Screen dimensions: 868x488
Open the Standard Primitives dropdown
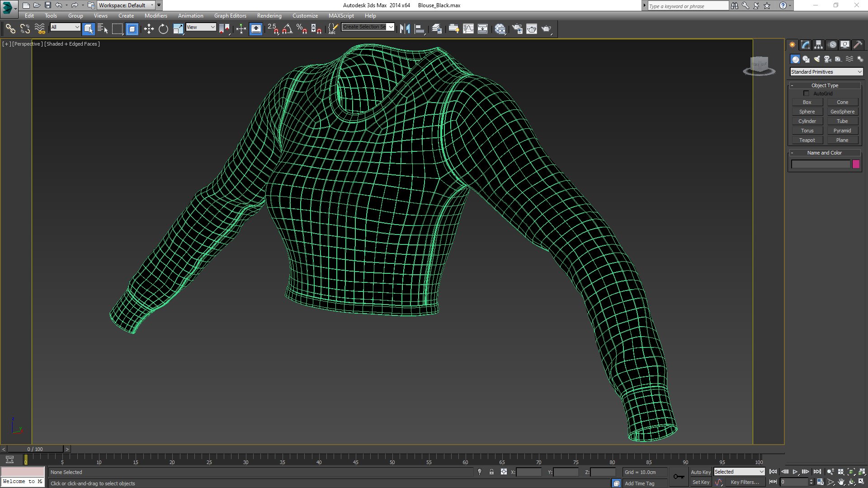point(826,72)
